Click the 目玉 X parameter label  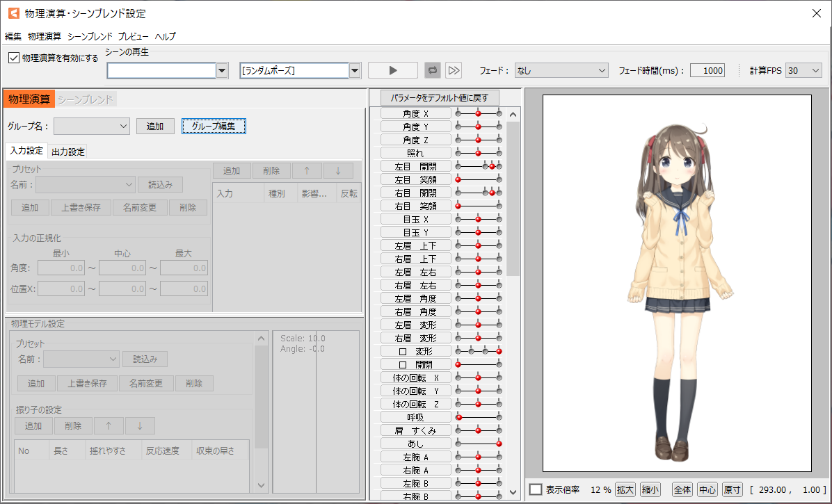point(415,219)
